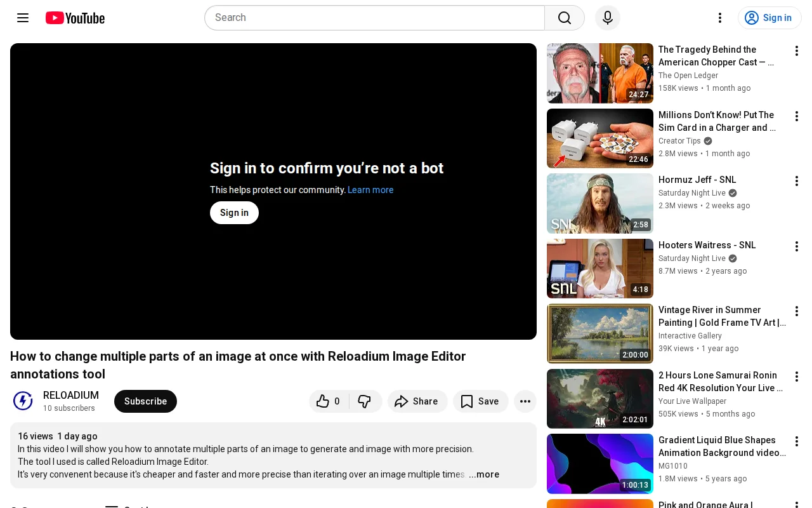Open options for American Chopper Cast video

tap(797, 51)
